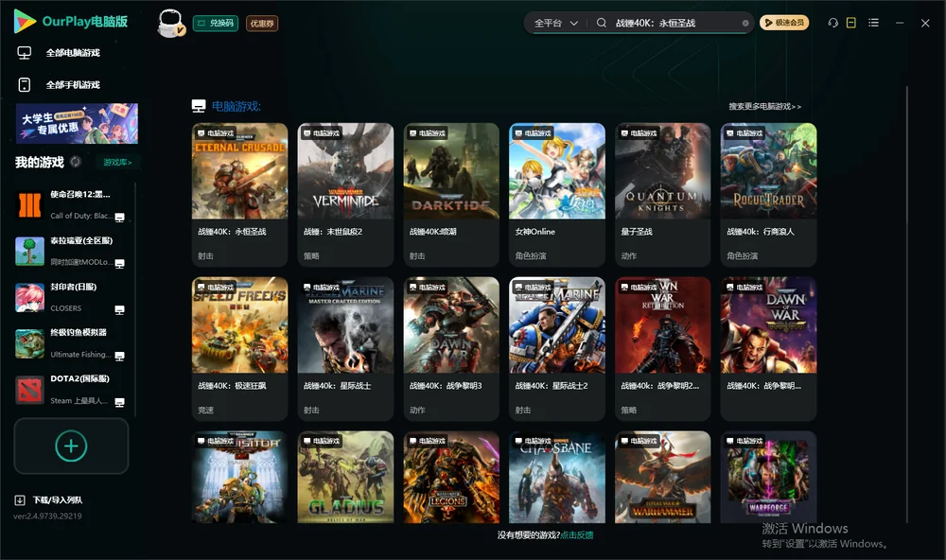Open the 兑换码 redeem code button
946x560 pixels.
pos(216,24)
